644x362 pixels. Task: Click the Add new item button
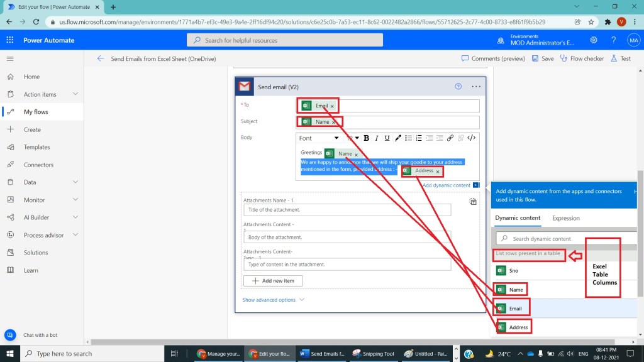[x=273, y=281]
